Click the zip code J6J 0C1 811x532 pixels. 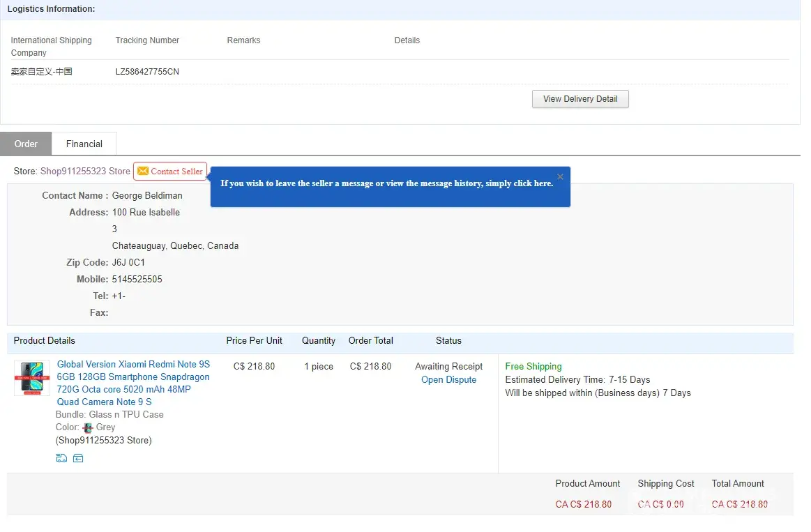coord(129,263)
